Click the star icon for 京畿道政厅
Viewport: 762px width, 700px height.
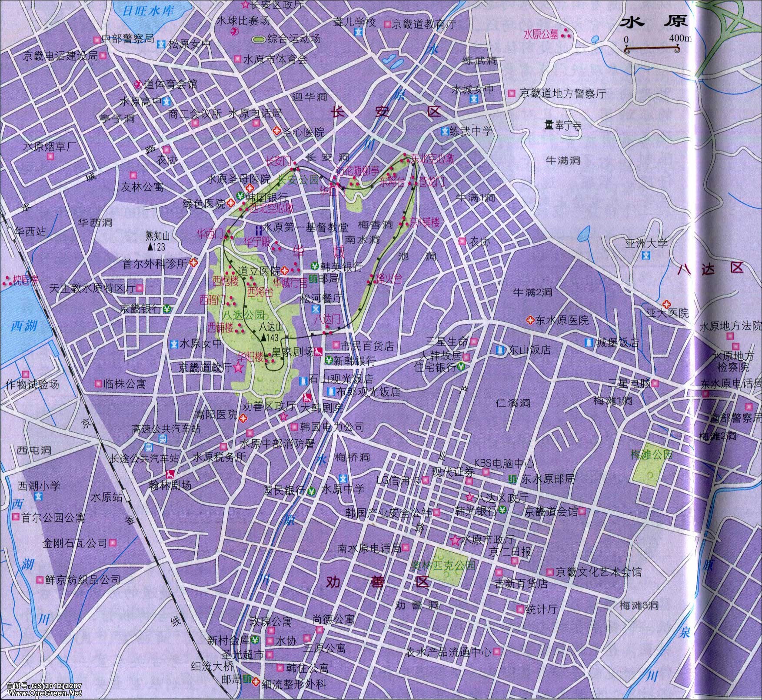click(x=238, y=368)
